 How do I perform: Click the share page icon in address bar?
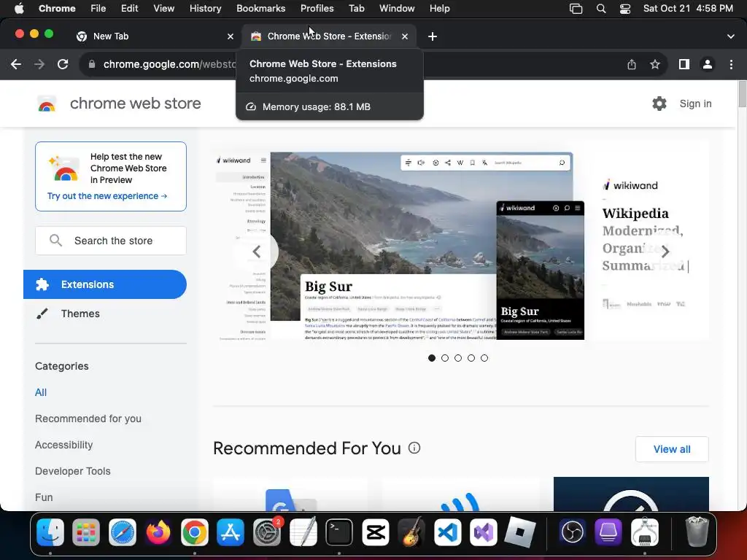coord(632,64)
